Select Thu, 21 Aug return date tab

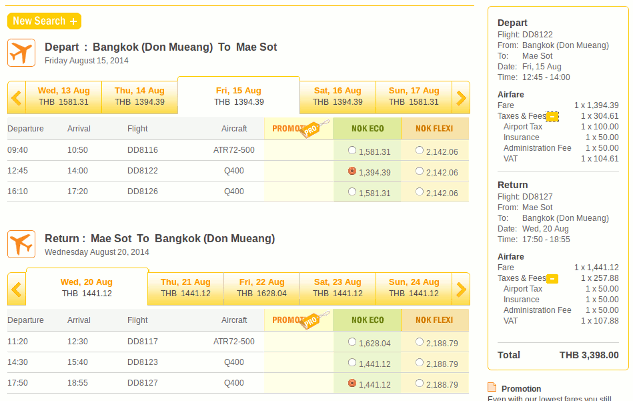tap(186, 288)
